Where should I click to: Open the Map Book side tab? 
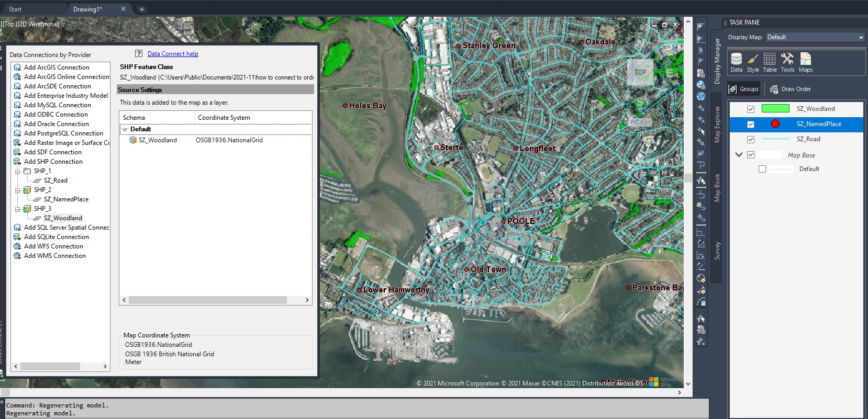coord(717,187)
